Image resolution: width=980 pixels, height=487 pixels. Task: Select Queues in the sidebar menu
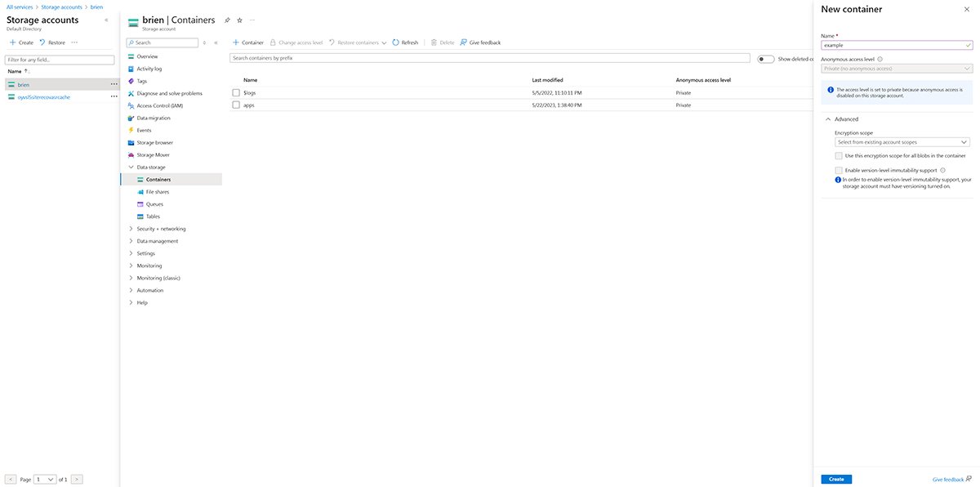[154, 203]
